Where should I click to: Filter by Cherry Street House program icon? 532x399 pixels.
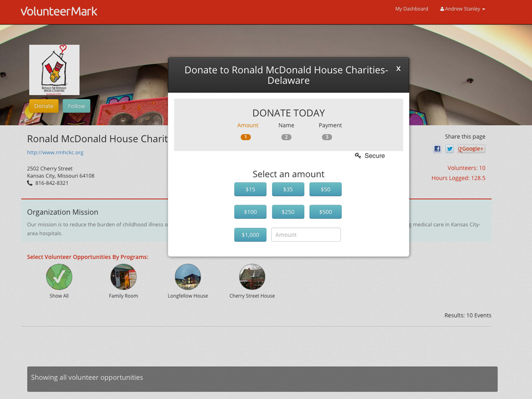[x=252, y=277]
